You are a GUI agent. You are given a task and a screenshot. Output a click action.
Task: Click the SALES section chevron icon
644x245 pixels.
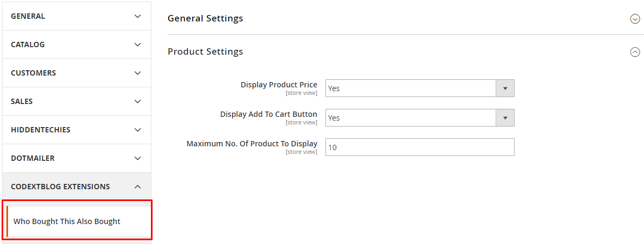pos(138,101)
